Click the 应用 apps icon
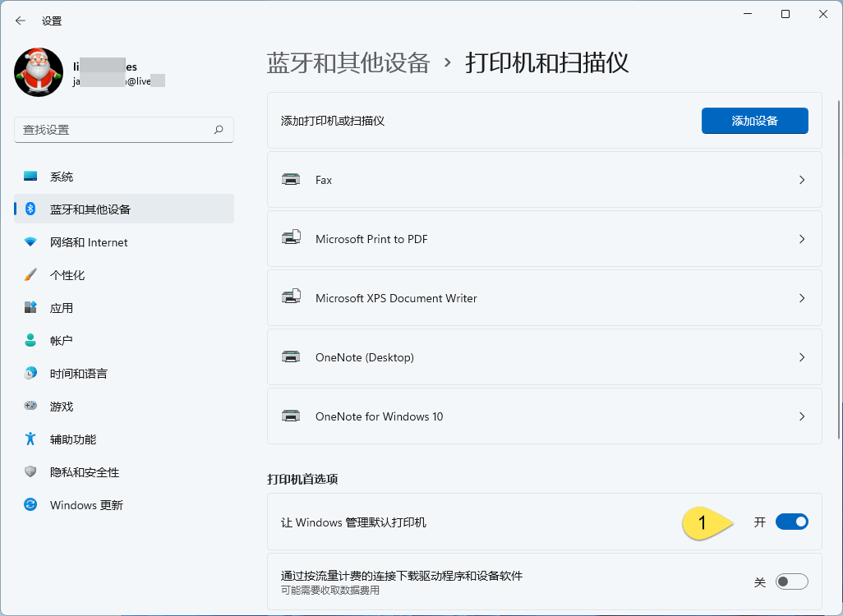The width and height of the screenshot is (843, 616). pyautogui.click(x=30, y=307)
